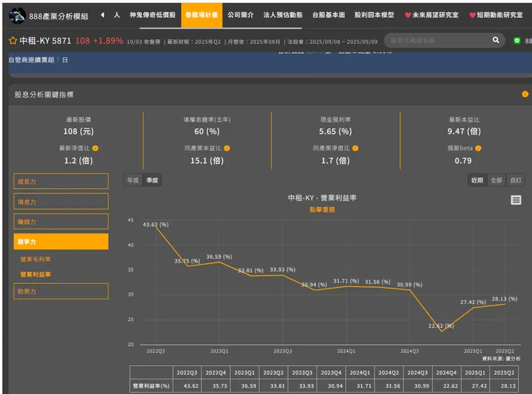Open the 股利回本模型 tab

(375, 15)
